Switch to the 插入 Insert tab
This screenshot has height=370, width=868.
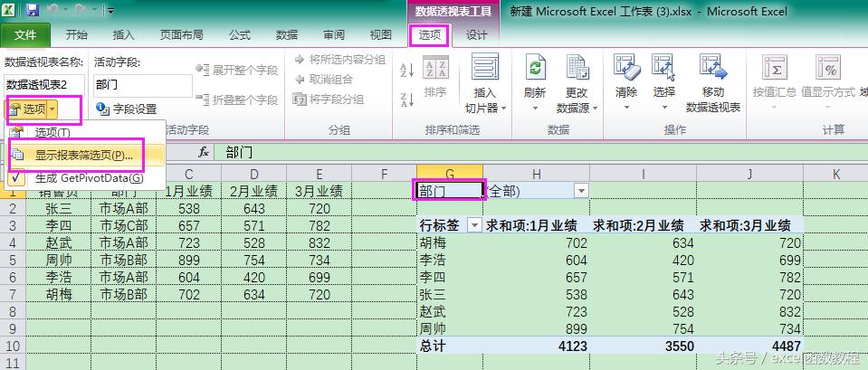click(x=123, y=35)
